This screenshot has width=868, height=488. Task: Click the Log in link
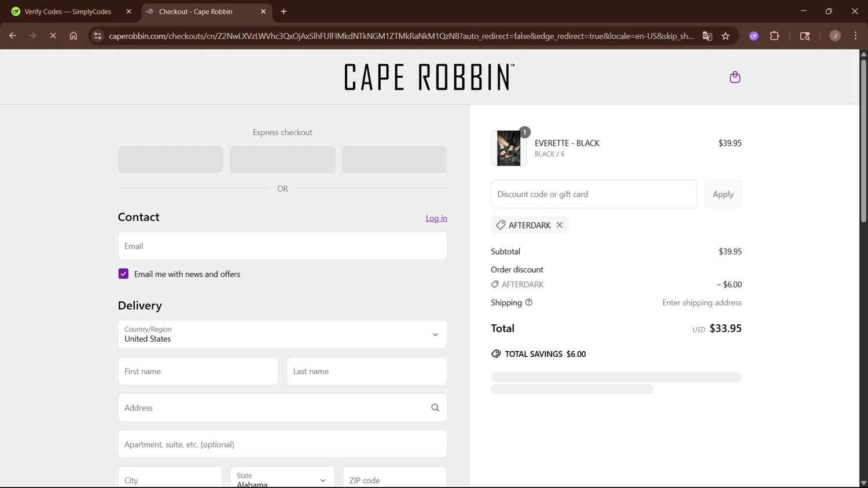(x=436, y=218)
